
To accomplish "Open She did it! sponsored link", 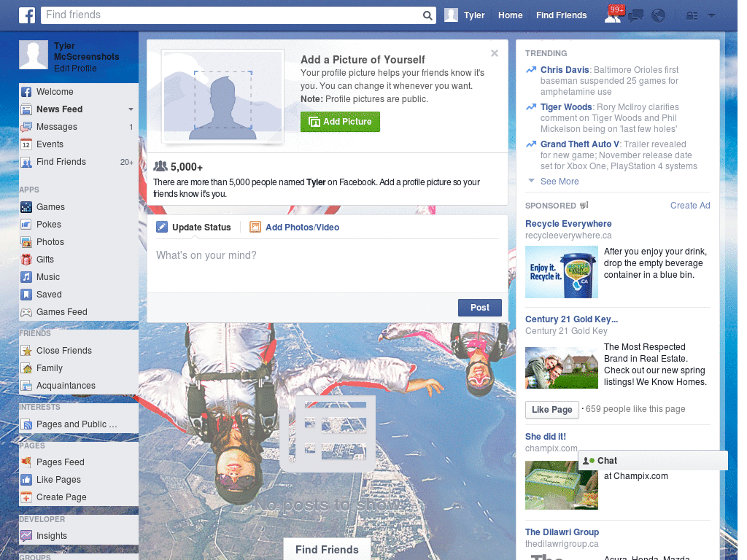I will (546, 437).
